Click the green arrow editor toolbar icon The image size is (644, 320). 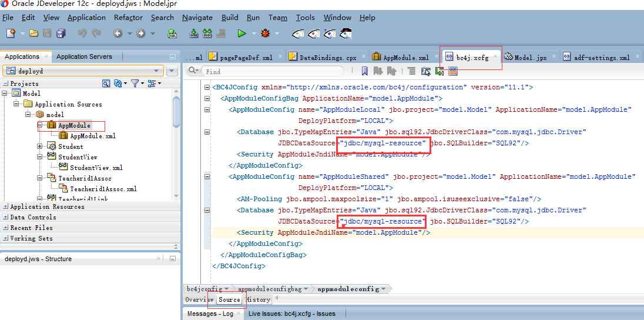point(440,71)
